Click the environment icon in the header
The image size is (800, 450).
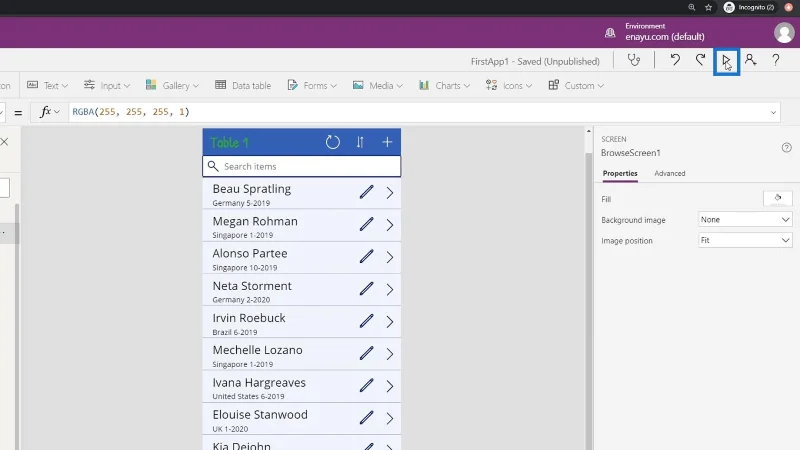[x=610, y=32]
